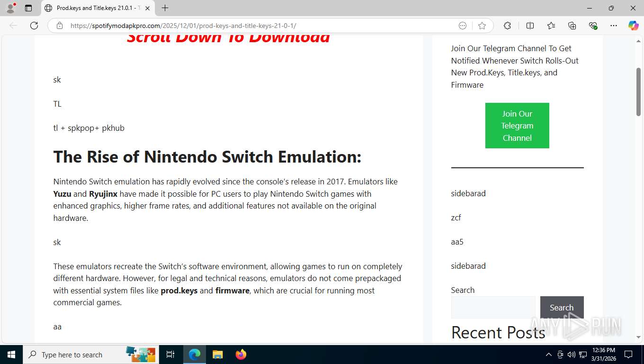The image size is (644, 364).
Task: Open Task View on the taskbar
Action: 170,355
